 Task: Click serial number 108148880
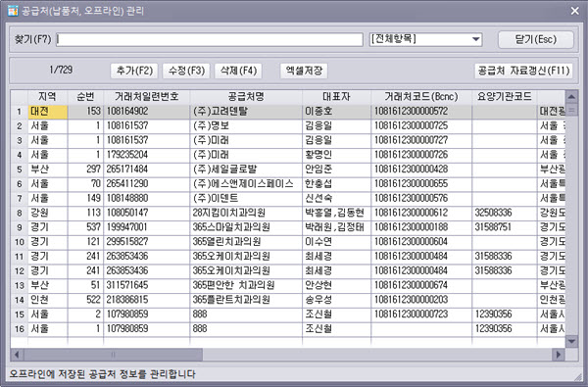[x=147, y=198]
